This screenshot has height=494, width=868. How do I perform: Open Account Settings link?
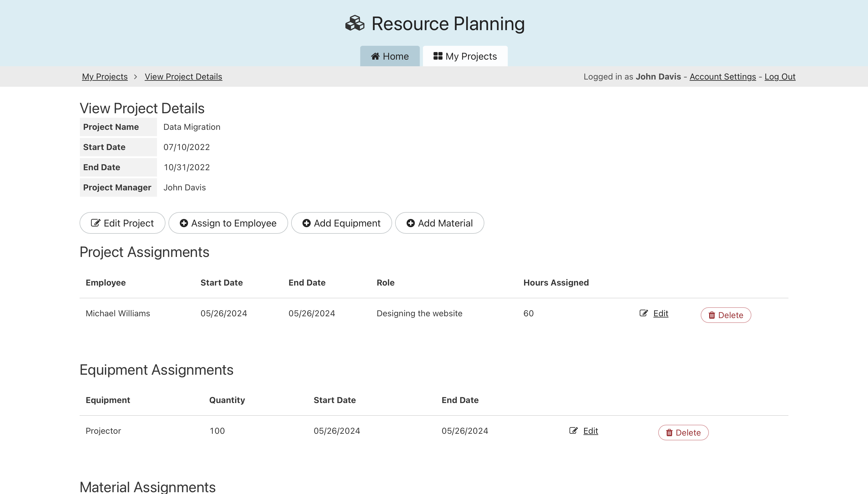722,77
